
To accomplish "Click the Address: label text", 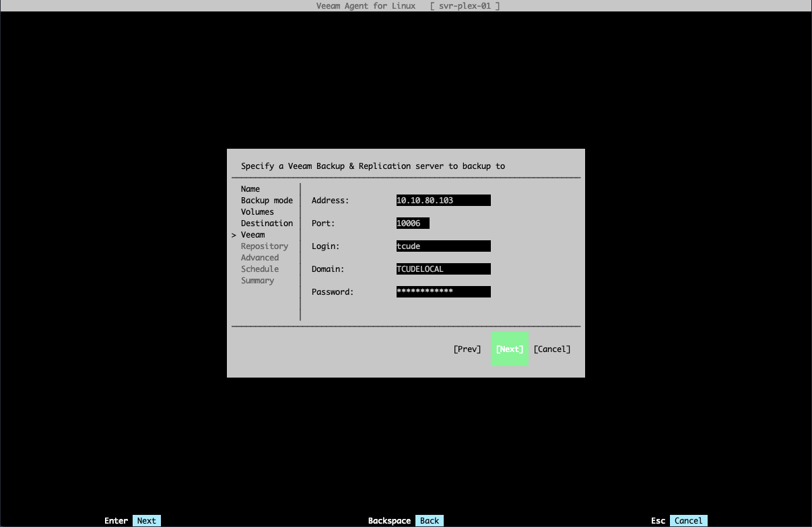I will coord(331,201).
